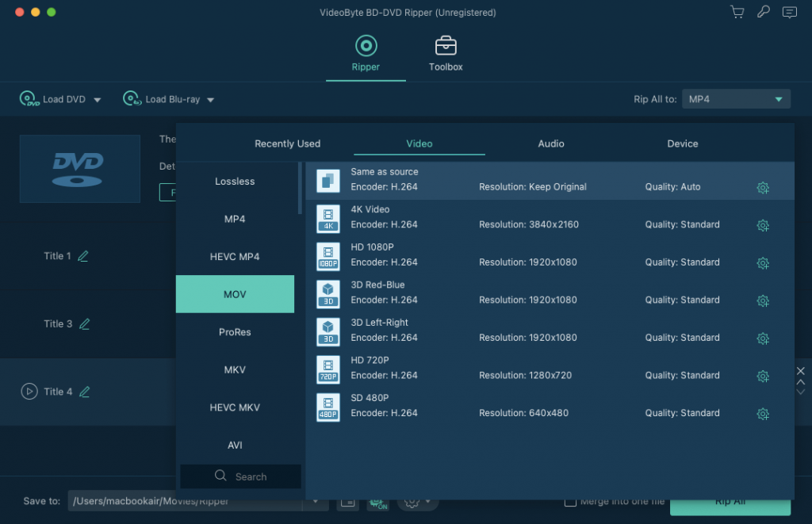This screenshot has height=524, width=812.
Task: Choose HEVC MKV in the format list
Action: [x=235, y=407]
